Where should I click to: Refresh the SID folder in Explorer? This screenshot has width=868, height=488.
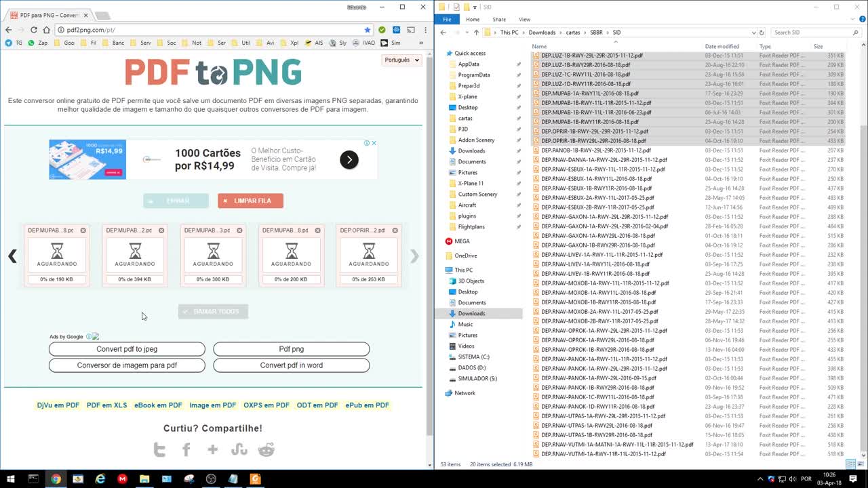[762, 33]
